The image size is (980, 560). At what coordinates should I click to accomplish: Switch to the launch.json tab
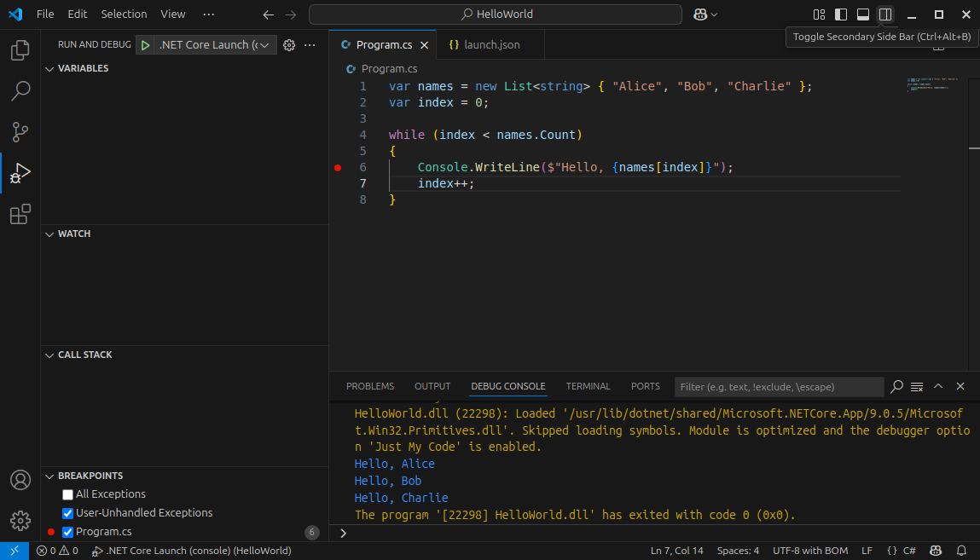pos(490,45)
